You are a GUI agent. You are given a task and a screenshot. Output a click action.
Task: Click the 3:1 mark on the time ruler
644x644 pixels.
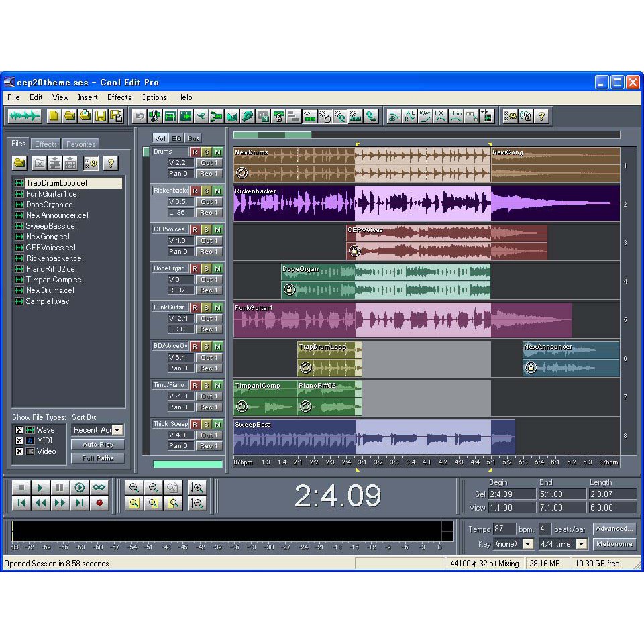[362, 462]
